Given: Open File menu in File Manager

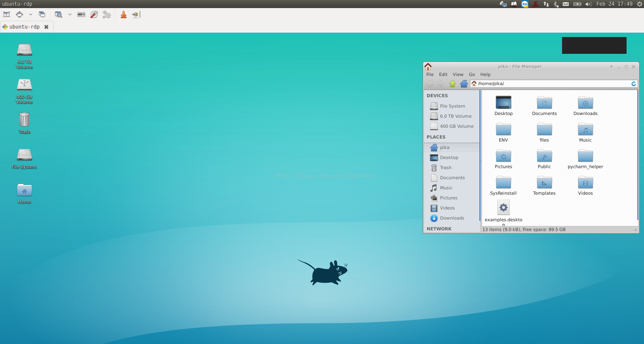Looking at the screenshot, I should (430, 75).
